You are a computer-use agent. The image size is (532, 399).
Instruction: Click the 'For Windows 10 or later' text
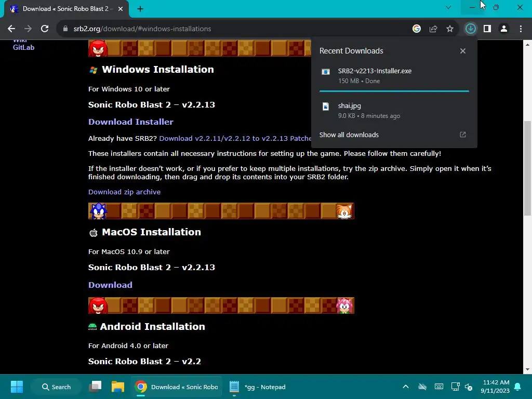pos(129,89)
